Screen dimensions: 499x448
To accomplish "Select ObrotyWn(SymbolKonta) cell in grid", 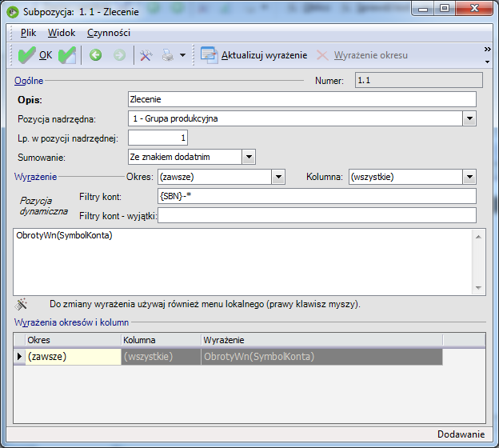I will 321,357.
